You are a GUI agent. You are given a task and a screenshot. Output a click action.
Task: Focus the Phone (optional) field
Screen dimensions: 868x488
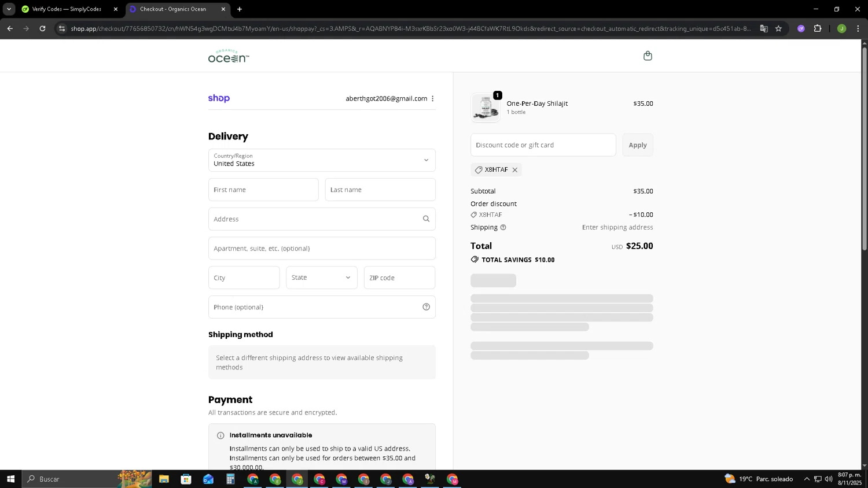322,307
